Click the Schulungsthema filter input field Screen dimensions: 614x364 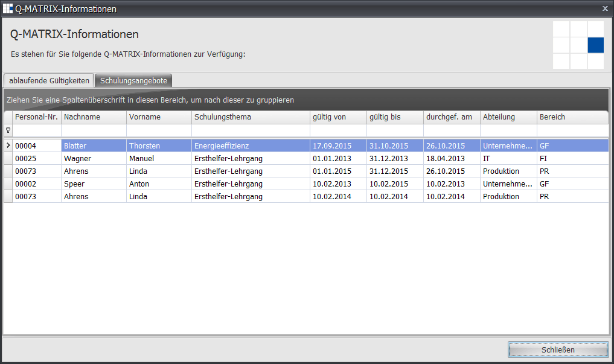click(251, 130)
